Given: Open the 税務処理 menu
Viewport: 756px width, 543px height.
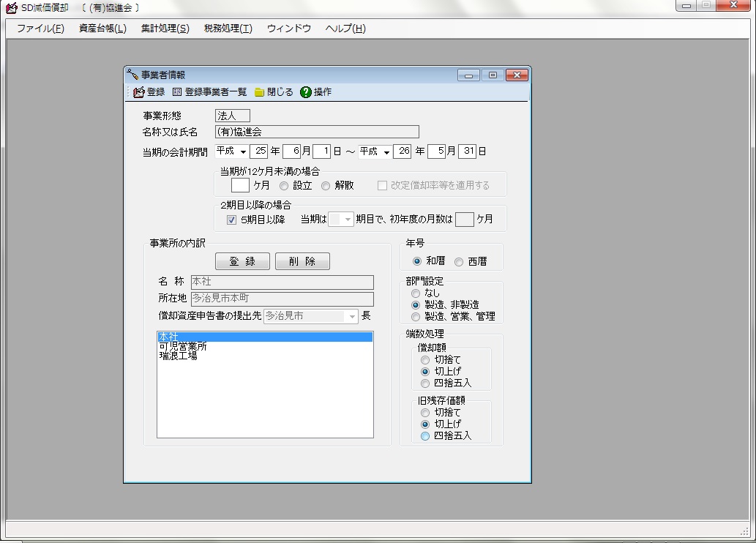Looking at the screenshot, I should tap(228, 29).
